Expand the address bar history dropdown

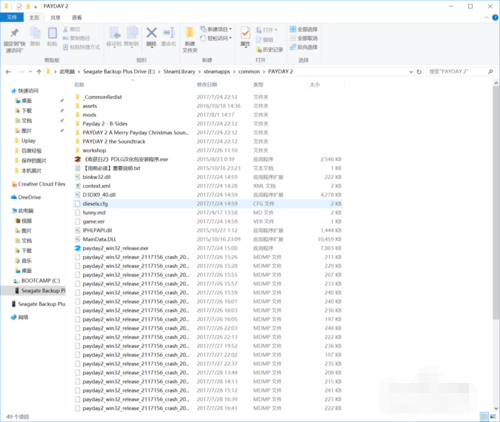click(411, 72)
